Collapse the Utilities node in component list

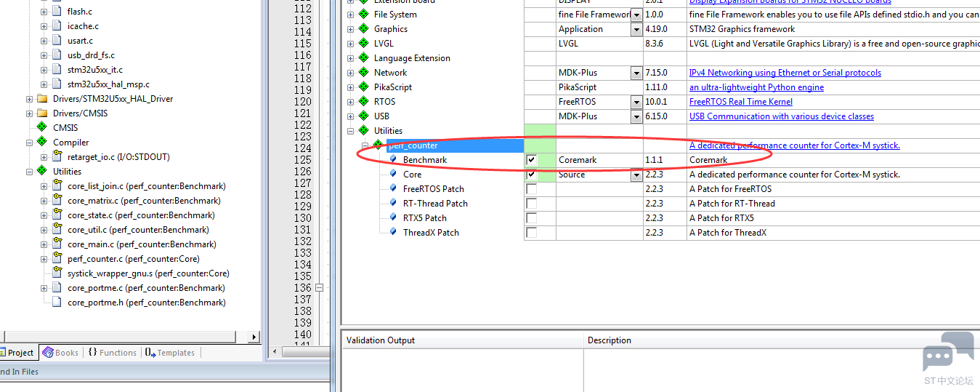(x=350, y=131)
